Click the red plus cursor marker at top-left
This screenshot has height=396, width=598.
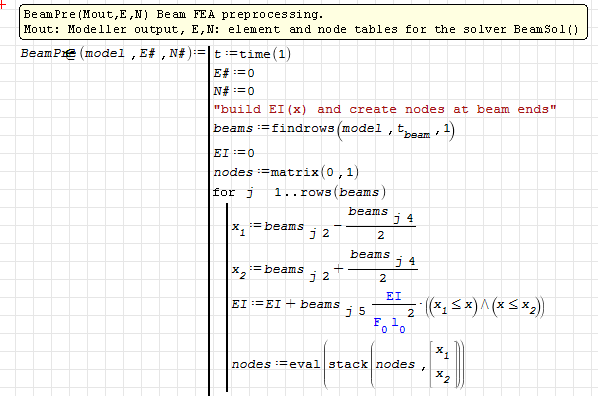[3, 5]
